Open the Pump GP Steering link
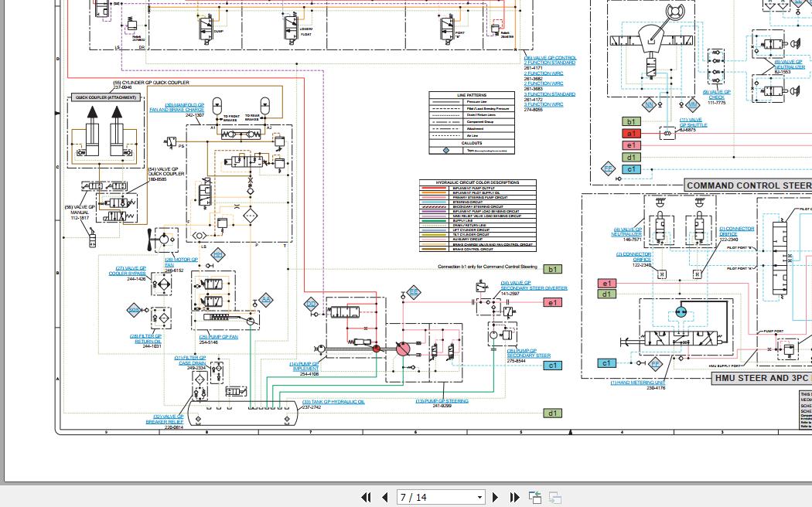The height and width of the screenshot is (507, 812). point(442,401)
